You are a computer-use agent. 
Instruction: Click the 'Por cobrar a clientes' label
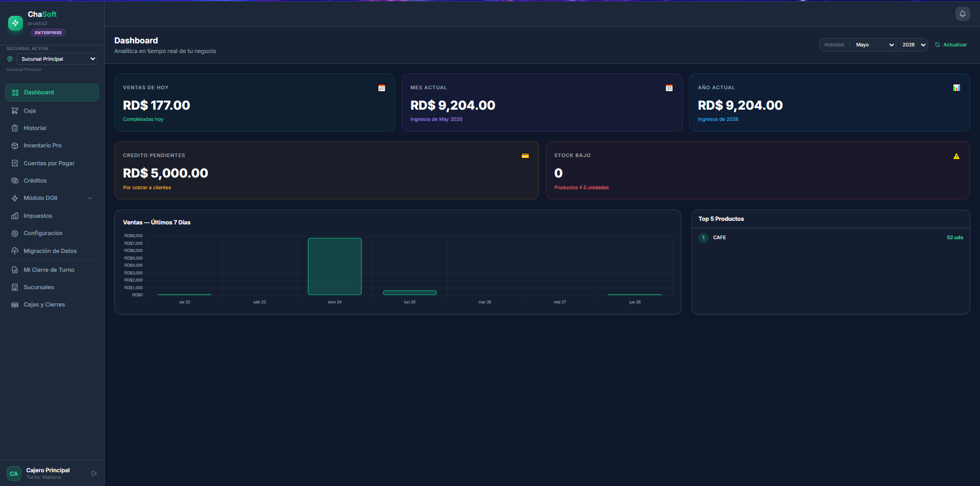[x=147, y=188]
